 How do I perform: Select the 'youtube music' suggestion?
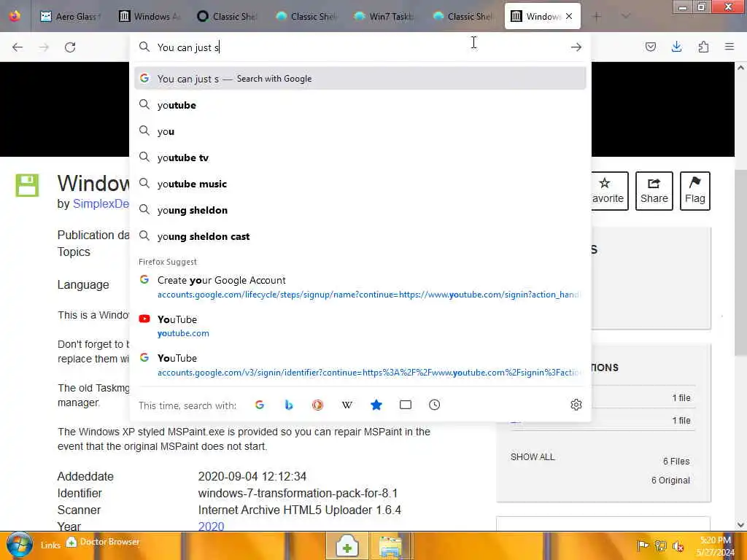point(360,184)
